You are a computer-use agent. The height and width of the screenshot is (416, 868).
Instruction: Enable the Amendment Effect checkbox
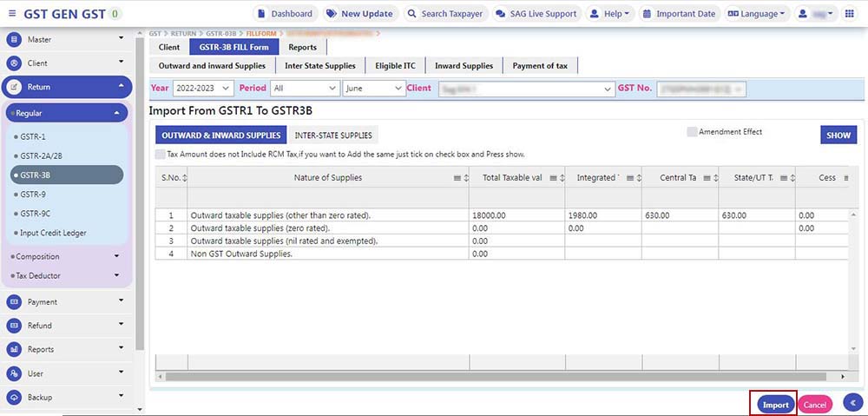[692, 132]
